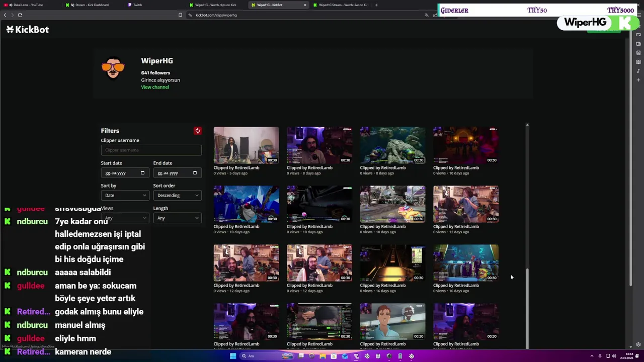Open File Explorer from the taskbar
644x362 pixels.
[x=323, y=356]
